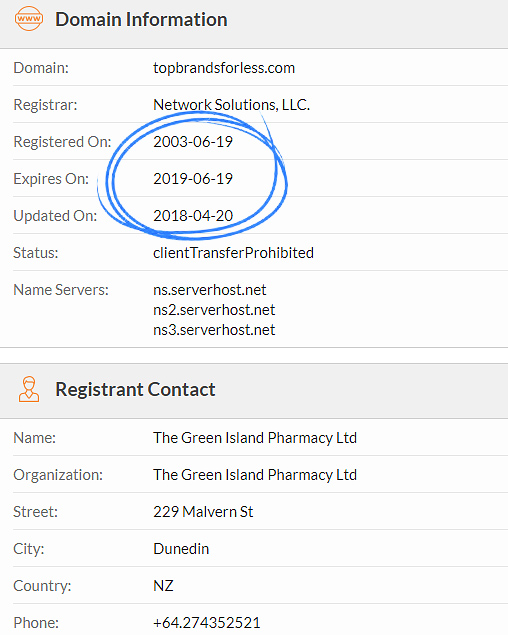Click the Country: label
Viewport: 508px width, 635px height.
42,586
